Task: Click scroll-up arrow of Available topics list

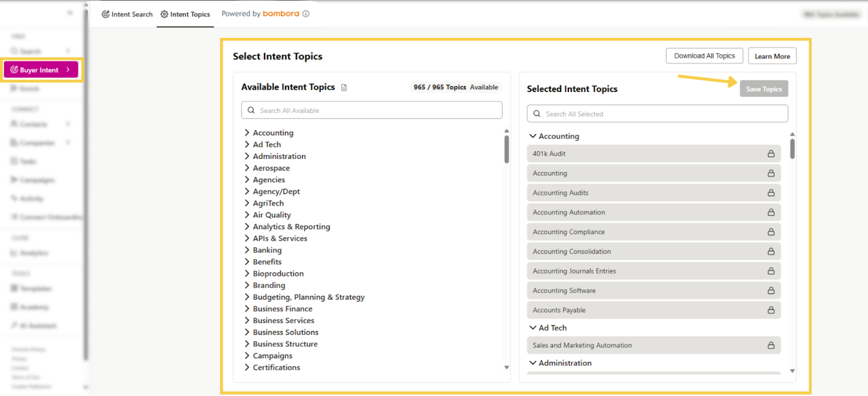Action: (507, 131)
